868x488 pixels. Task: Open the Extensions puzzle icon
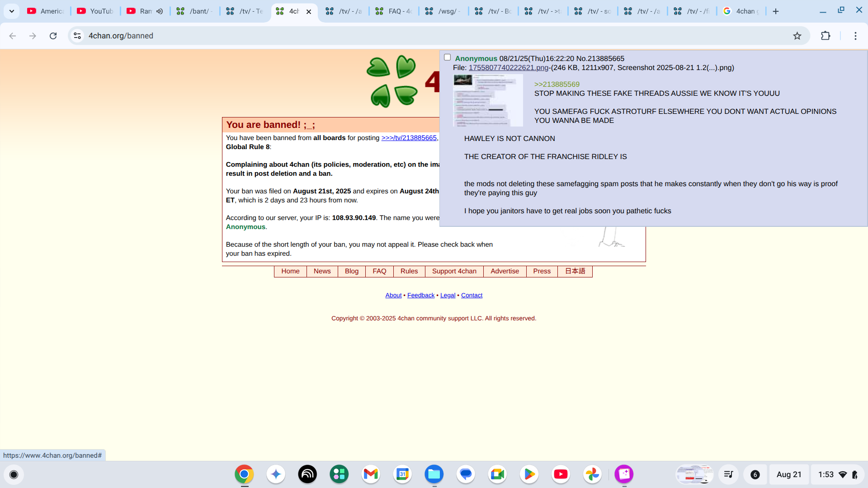[x=826, y=36]
